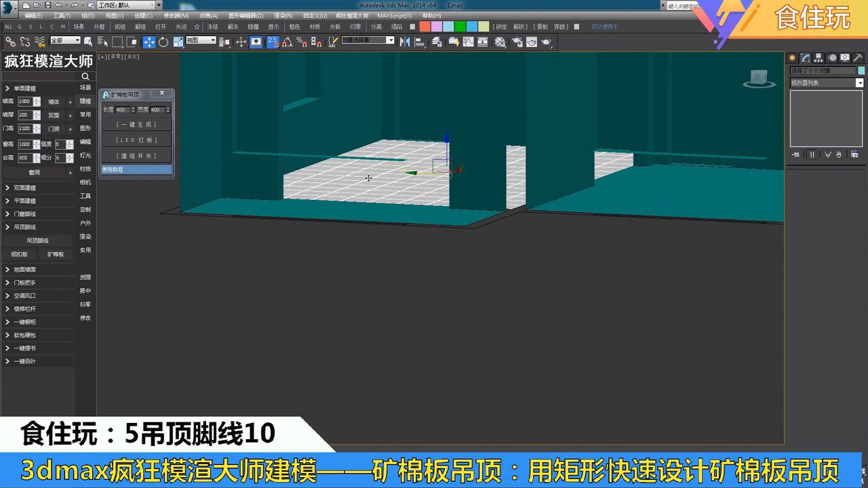Toggle the Angle Snap icon

pos(288,41)
